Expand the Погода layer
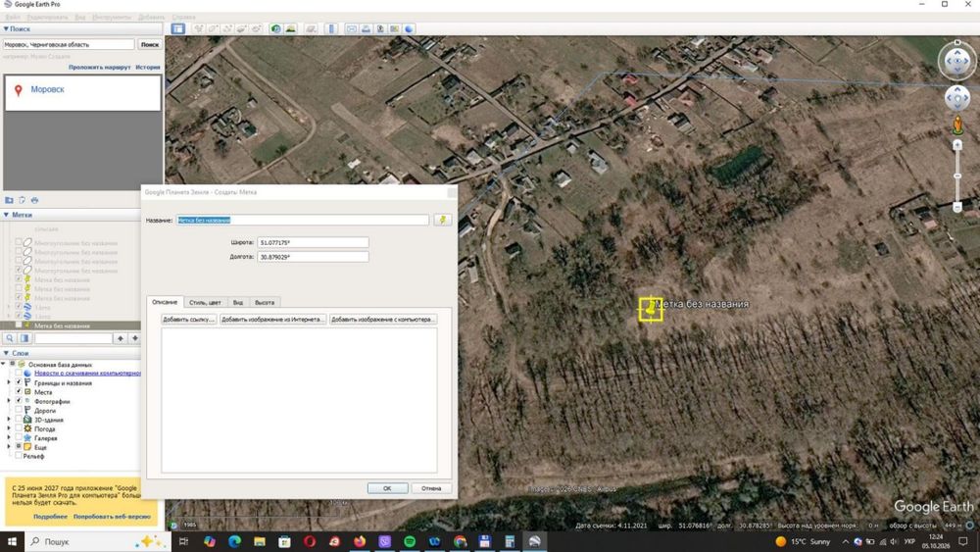Viewport: 980px width, 552px height. pos(9,428)
